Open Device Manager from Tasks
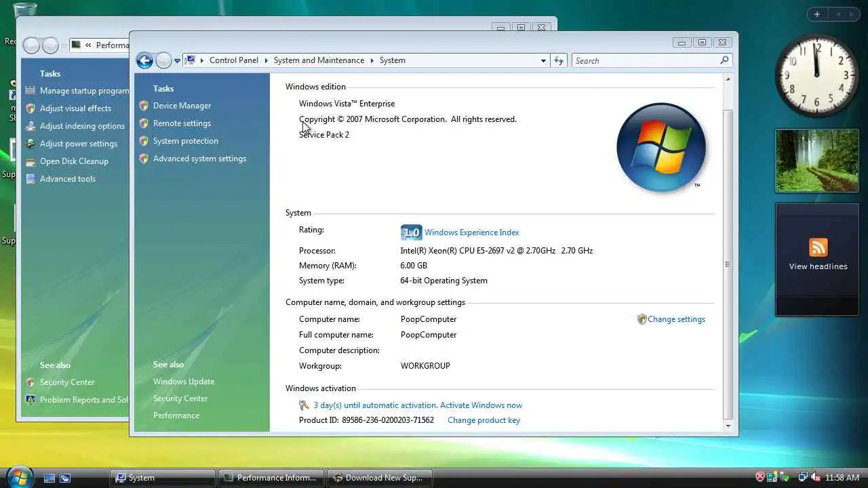 tap(182, 106)
